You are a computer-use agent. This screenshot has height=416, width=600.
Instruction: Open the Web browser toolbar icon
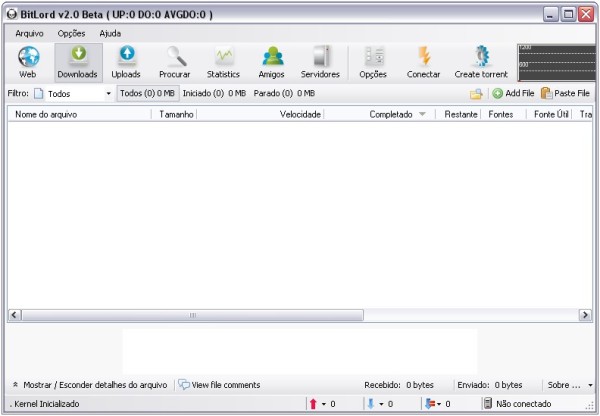[28, 62]
